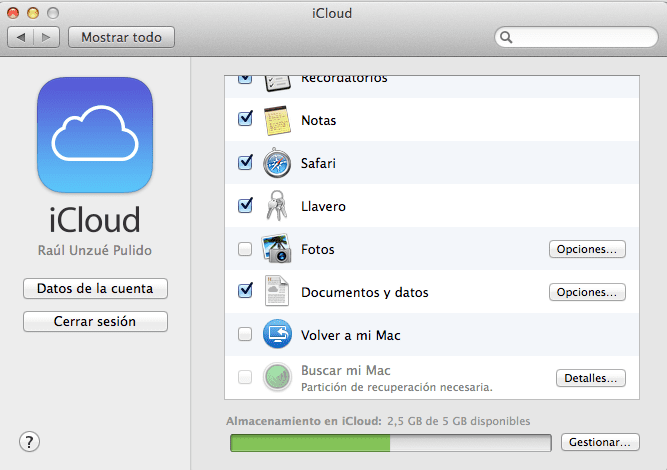The image size is (667, 470).
Task: Enable the Fotos checkbox
Action: point(245,250)
